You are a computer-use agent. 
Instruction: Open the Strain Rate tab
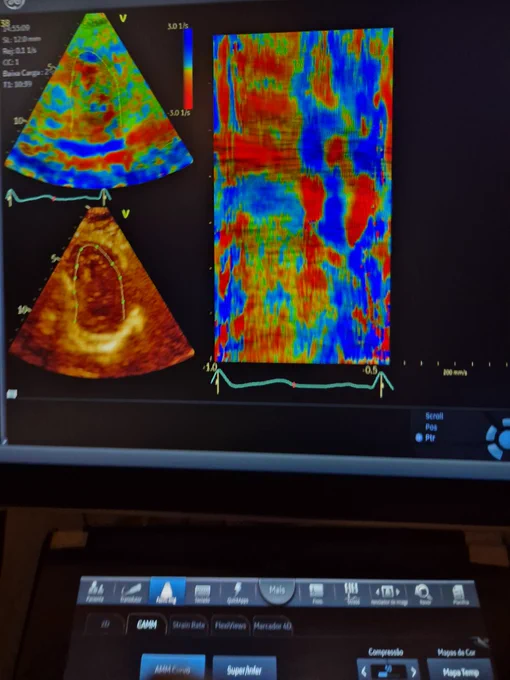click(x=188, y=625)
